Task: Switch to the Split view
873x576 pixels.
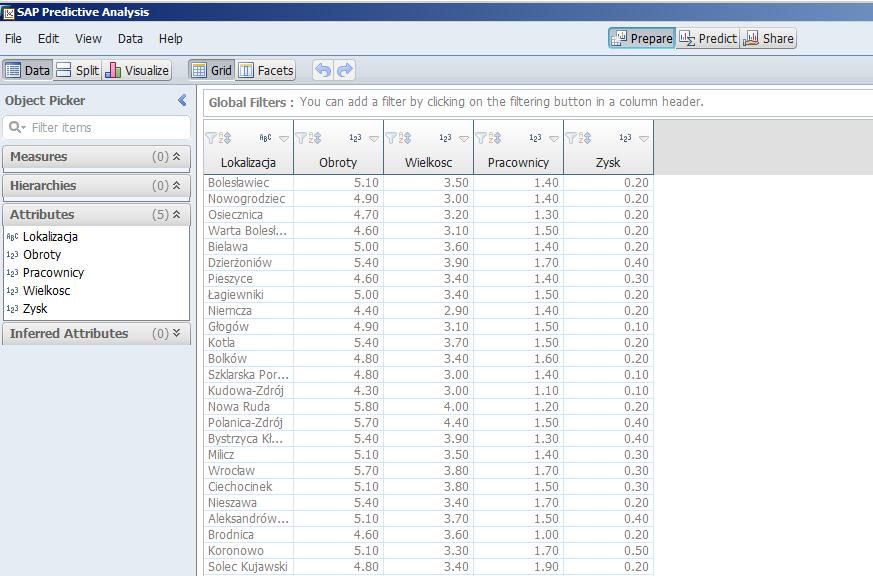Action: point(78,70)
